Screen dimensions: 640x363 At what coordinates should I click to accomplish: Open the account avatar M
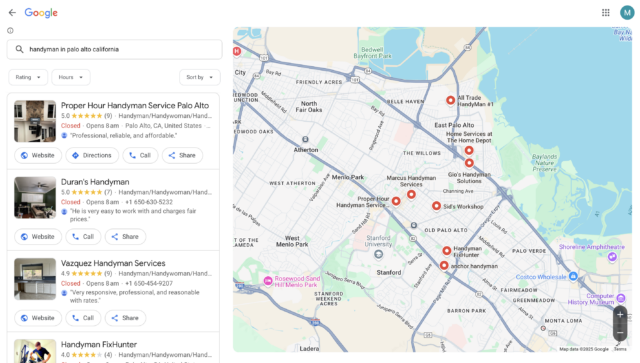tap(627, 13)
